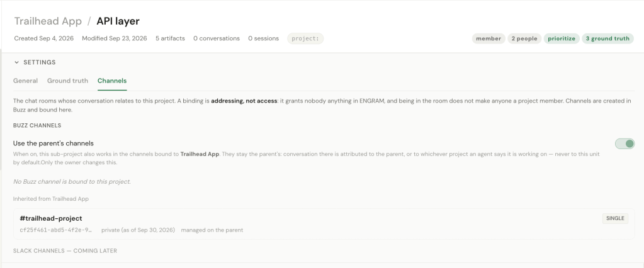Click Use the parent's channels label
Image resolution: width=644 pixels, height=268 pixels.
54,143
